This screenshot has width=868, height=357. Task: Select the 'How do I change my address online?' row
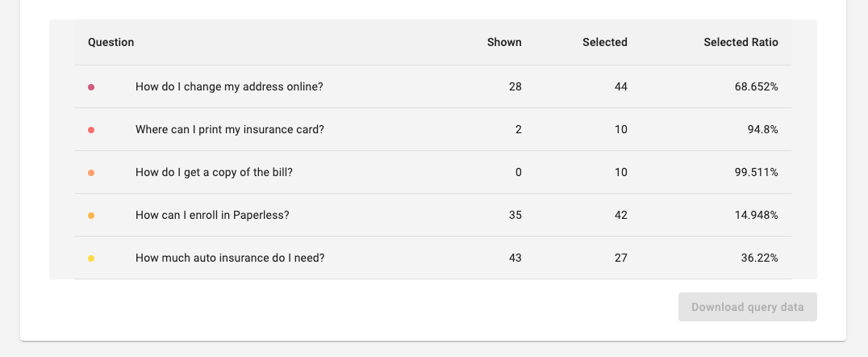coord(433,86)
